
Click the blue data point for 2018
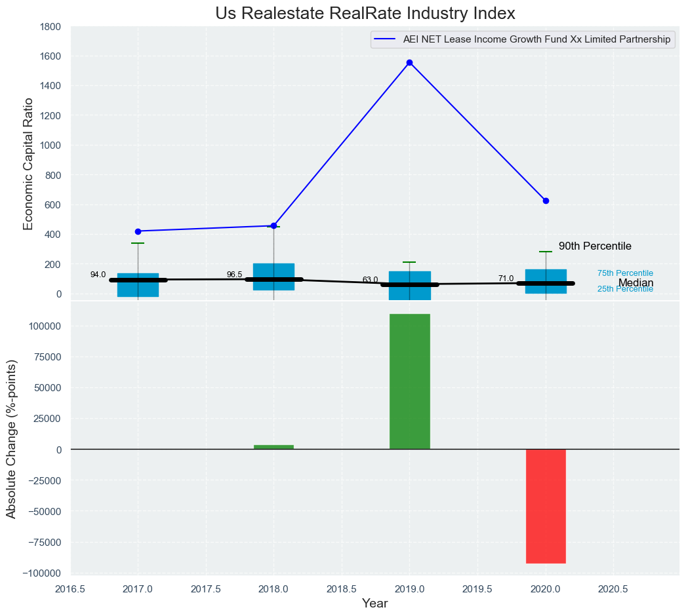pos(273,225)
